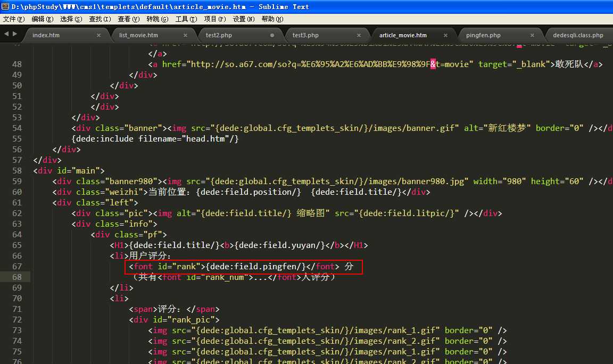This screenshot has height=364, width=613.
Task: Close the pingfen.php tab
Action: (x=533, y=35)
